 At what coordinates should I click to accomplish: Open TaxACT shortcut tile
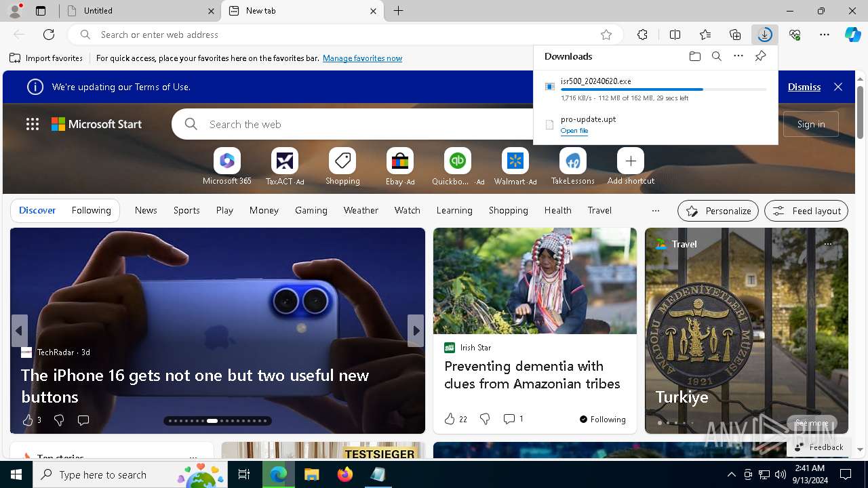click(285, 166)
